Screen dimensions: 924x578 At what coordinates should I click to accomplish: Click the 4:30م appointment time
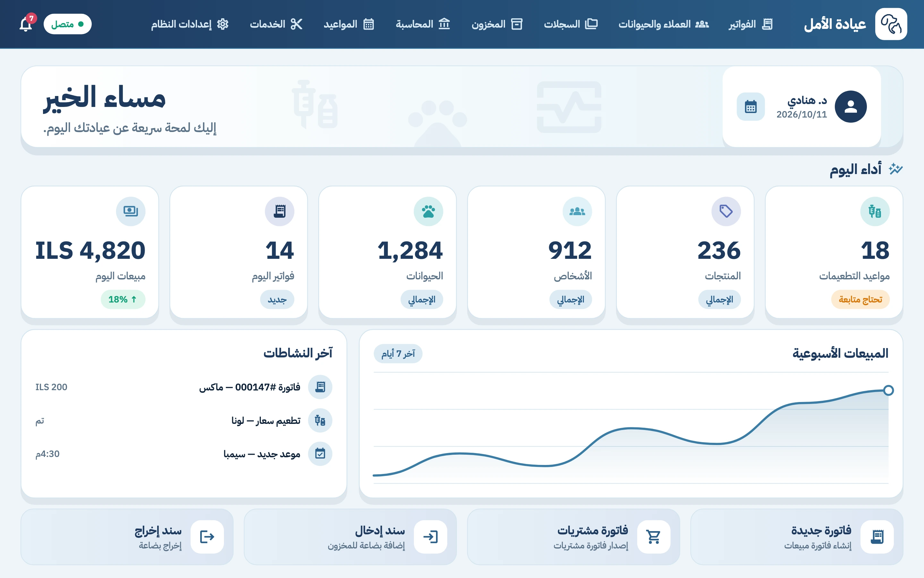tap(47, 454)
